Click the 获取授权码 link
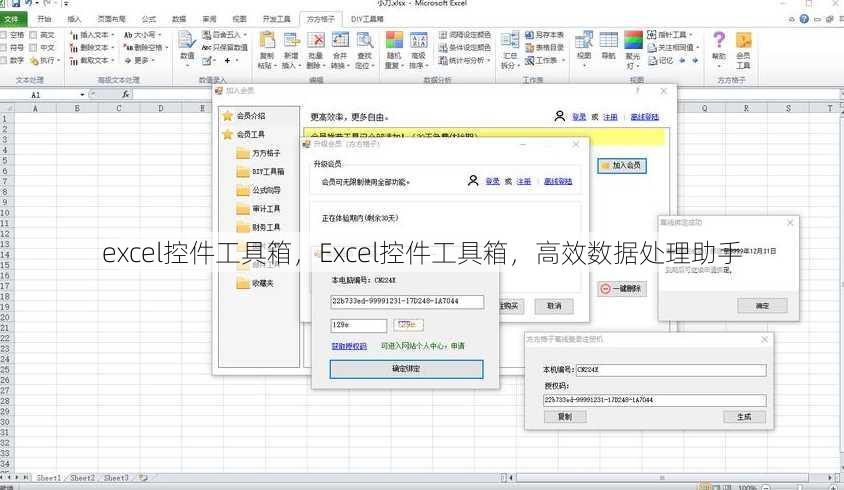Viewport: 844px width, 490px height. pyautogui.click(x=349, y=346)
